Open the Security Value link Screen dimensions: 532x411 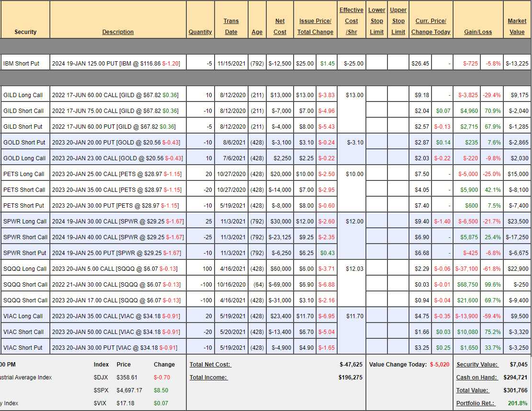pos(476,365)
